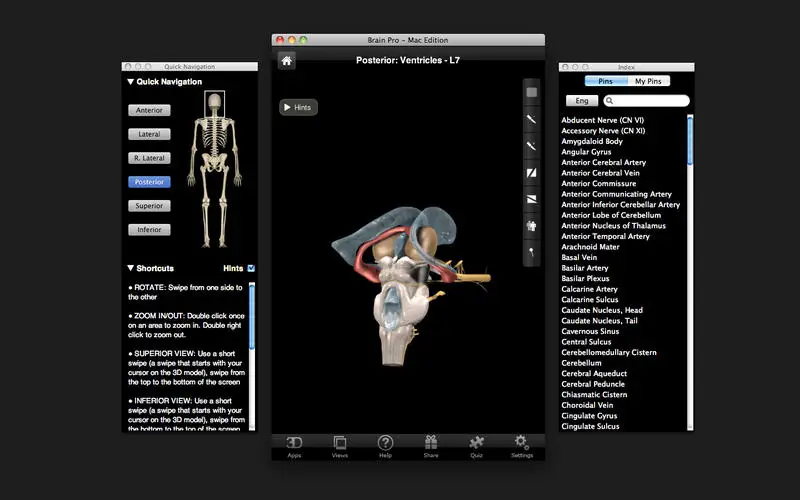Select Accessory Nerve (CN XI) in Index
The width and height of the screenshot is (800, 500).
click(x=603, y=131)
